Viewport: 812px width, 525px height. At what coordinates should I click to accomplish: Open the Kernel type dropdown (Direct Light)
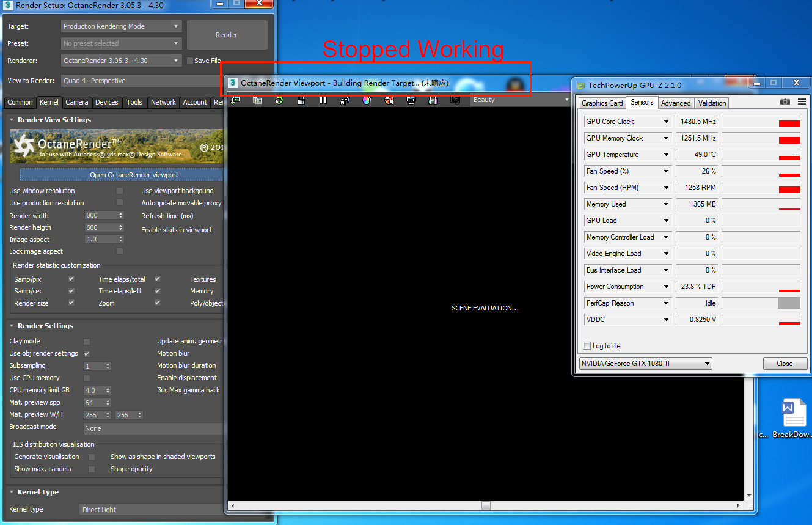[152, 510]
